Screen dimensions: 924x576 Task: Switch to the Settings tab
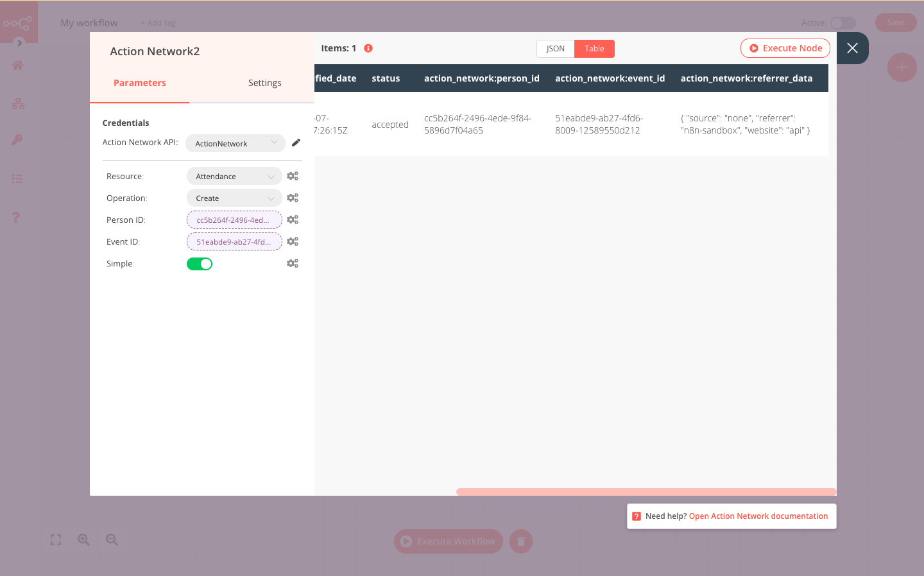point(264,82)
